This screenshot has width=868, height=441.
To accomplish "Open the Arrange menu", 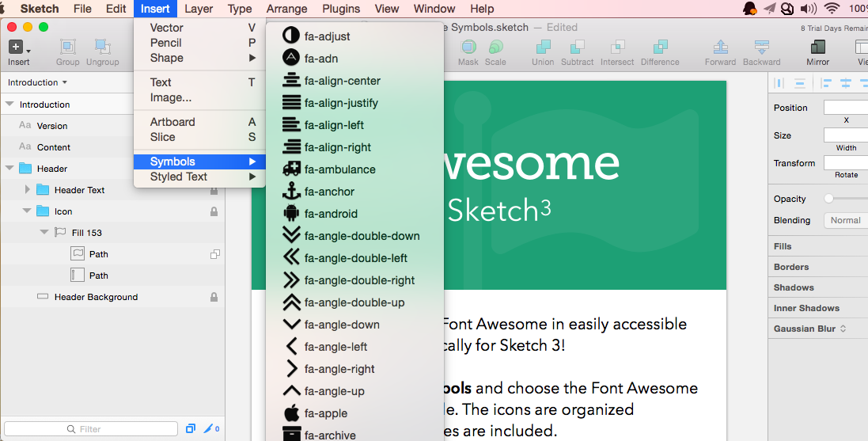I will [x=286, y=9].
